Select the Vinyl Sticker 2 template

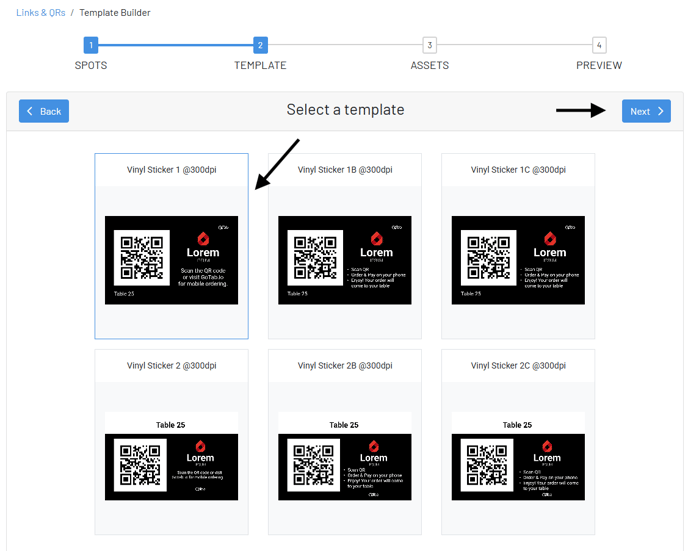pyautogui.click(x=171, y=441)
